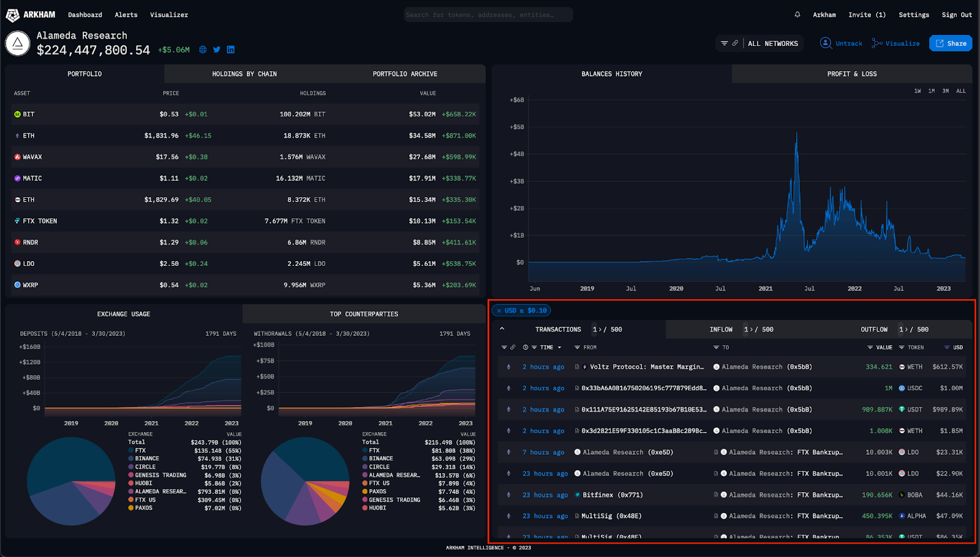
Task: Click the chain link icon beside All Networks
Action: pyautogui.click(x=735, y=44)
